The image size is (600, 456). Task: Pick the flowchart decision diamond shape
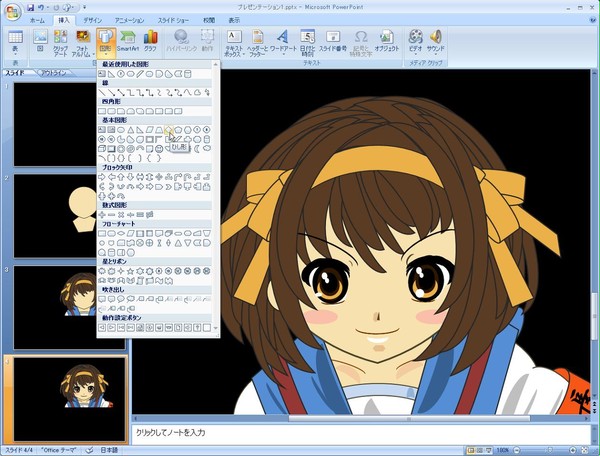coord(121,233)
